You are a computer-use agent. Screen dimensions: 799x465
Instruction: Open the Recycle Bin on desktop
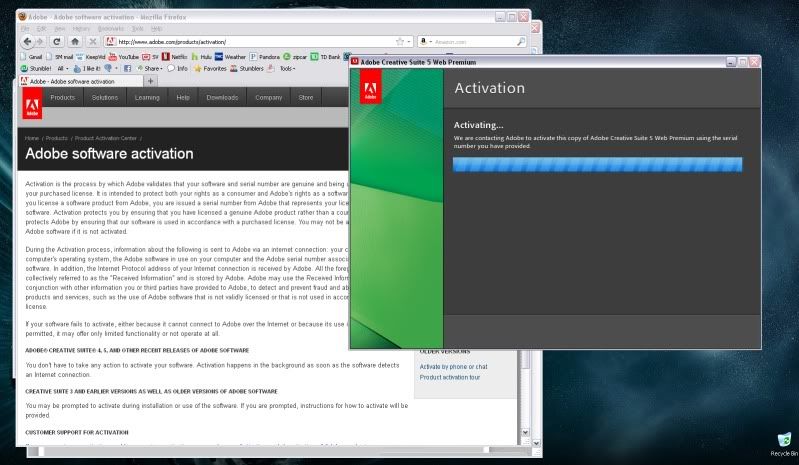coord(784,445)
